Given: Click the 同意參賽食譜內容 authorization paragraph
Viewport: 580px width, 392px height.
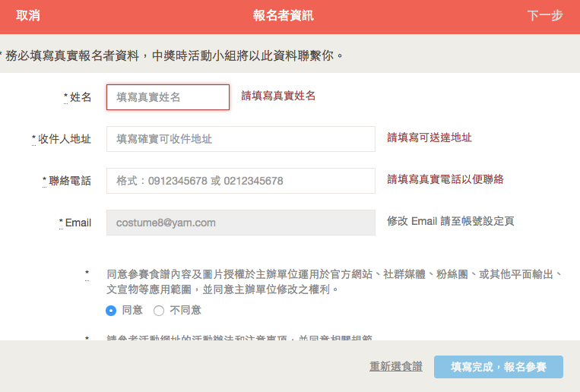Looking at the screenshot, I should (x=334, y=282).
